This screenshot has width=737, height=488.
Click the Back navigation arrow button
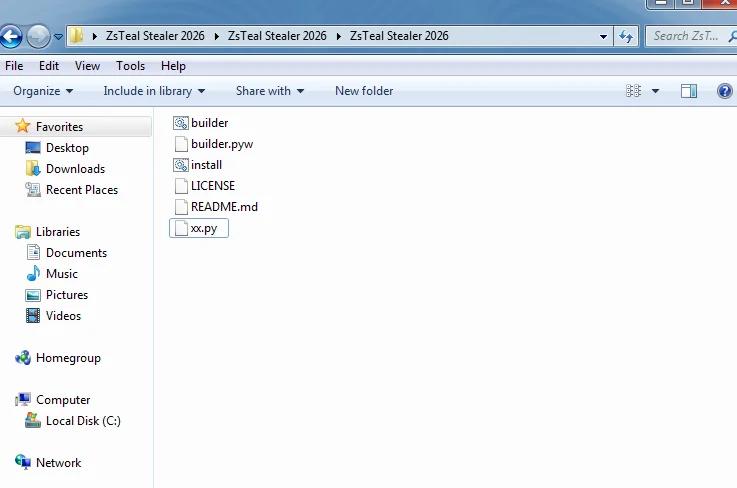(x=11, y=37)
